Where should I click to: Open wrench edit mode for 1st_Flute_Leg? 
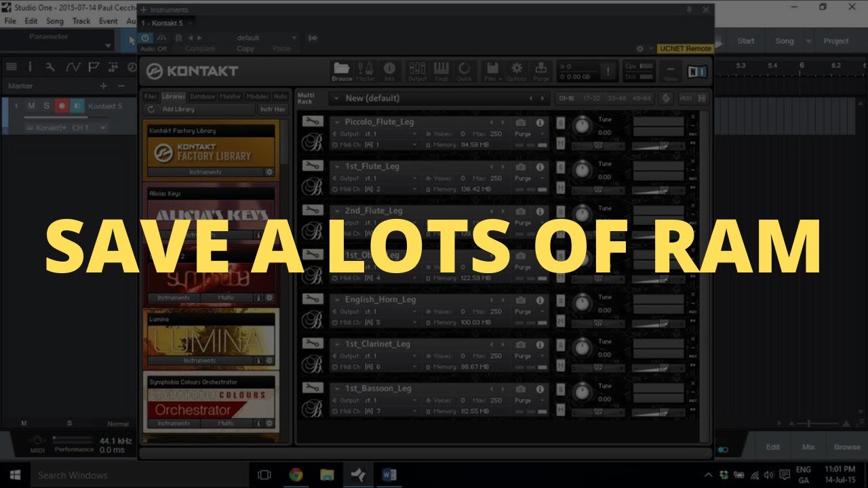pyautogui.click(x=312, y=166)
